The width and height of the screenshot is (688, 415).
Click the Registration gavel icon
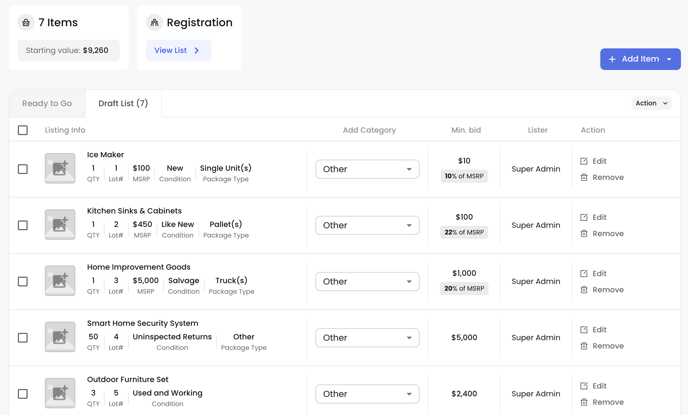pos(154,22)
